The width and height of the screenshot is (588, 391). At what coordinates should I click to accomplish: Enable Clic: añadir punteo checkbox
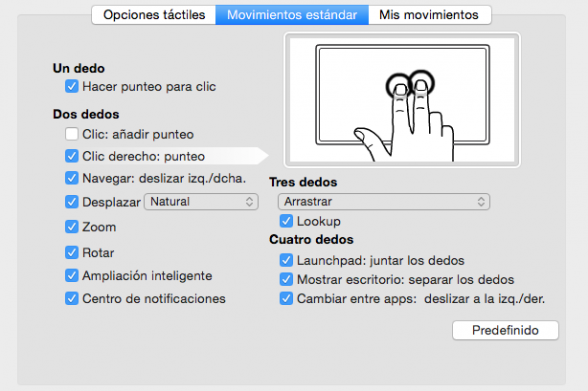point(72,134)
